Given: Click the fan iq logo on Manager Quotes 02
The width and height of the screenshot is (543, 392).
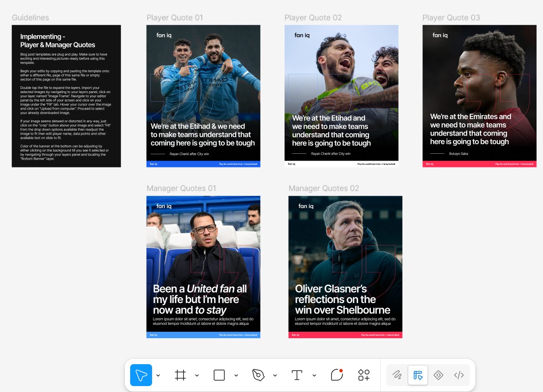Looking at the screenshot, I should [x=306, y=206].
